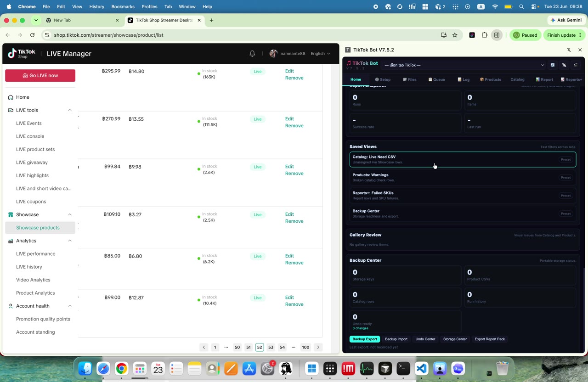The width and height of the screenshot is (588, 382).
Task: Click the pinned extension icon beside the extensions puzzle
Action: 472,35
